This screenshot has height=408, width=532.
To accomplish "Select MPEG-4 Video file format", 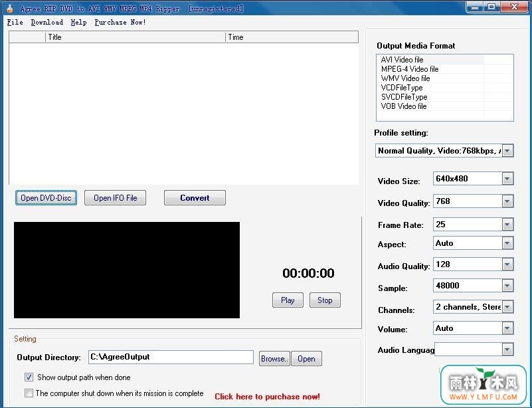I will (x=410, y=69).
